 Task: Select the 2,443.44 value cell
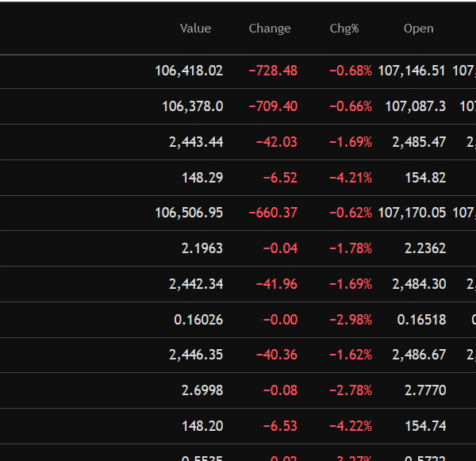point(196,142)
